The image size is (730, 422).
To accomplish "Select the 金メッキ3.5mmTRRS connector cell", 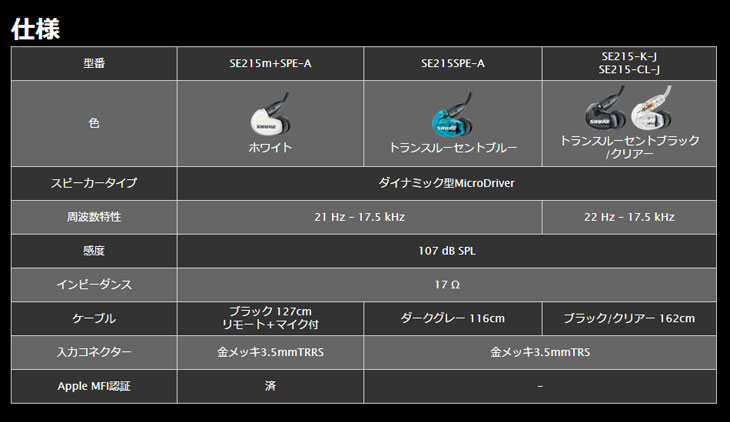I will tap(270, 352).
